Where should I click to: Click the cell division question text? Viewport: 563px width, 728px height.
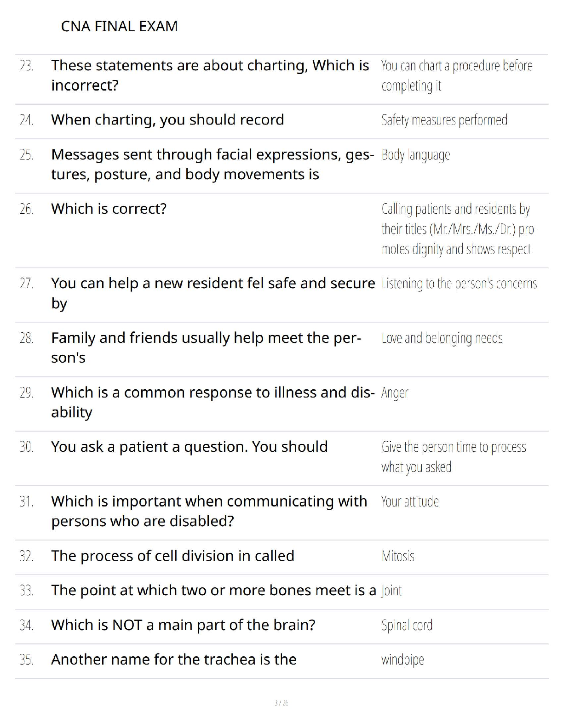point(172,556)
